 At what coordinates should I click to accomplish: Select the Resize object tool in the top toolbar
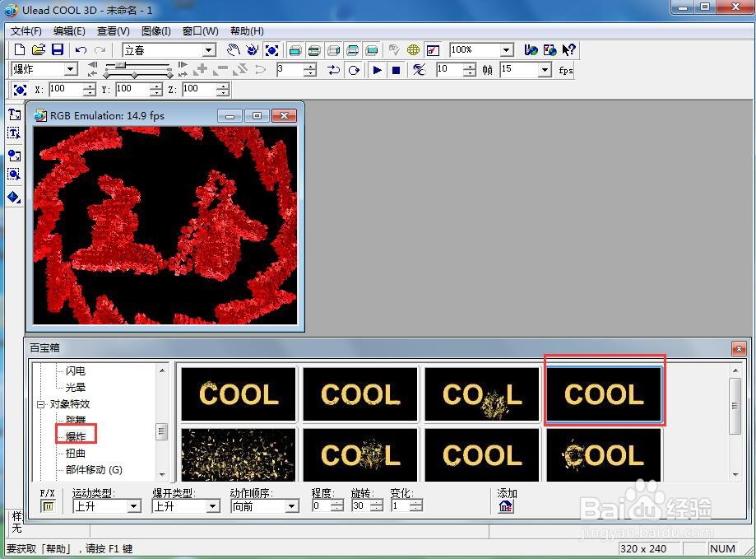(271, 49)
